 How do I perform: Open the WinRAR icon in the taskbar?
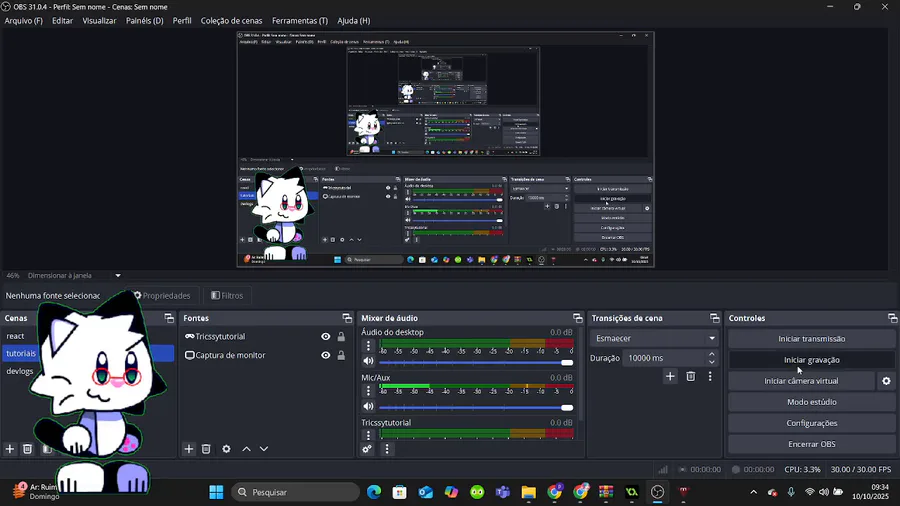click(606, 492)
